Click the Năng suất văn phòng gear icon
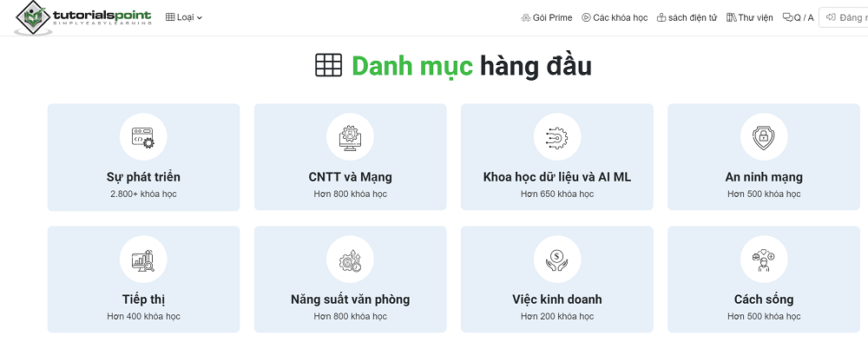868x349 pixels. pyautogui.click(x=350, y=260)
